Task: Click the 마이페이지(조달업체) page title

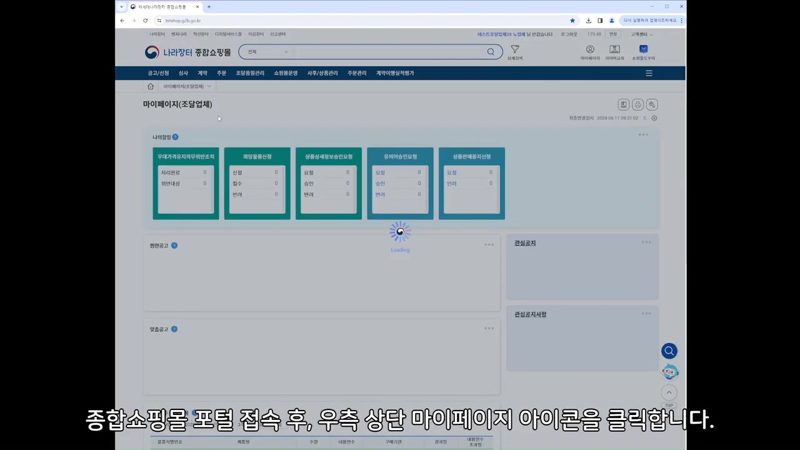Action: (x=178, y=104)
